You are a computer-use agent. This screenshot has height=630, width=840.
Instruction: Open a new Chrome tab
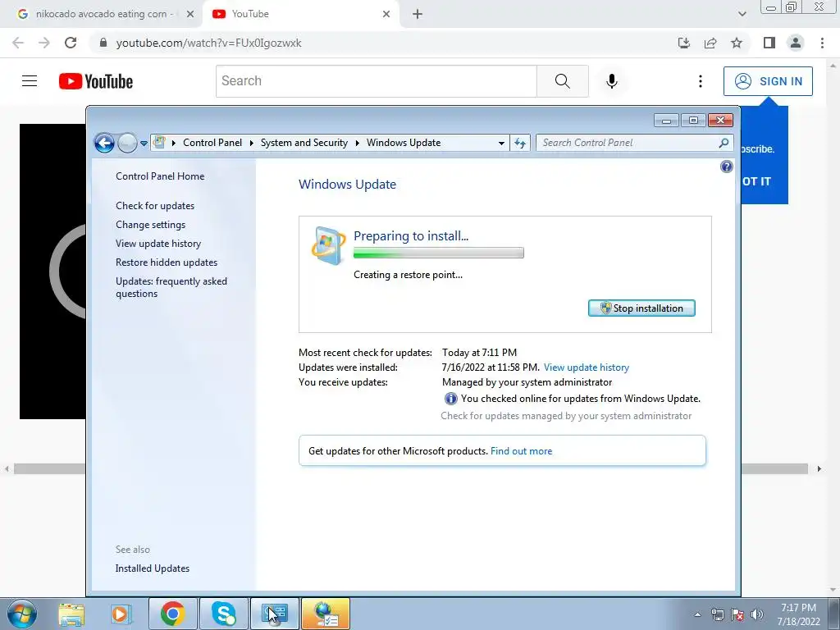[x=418, y=15]
